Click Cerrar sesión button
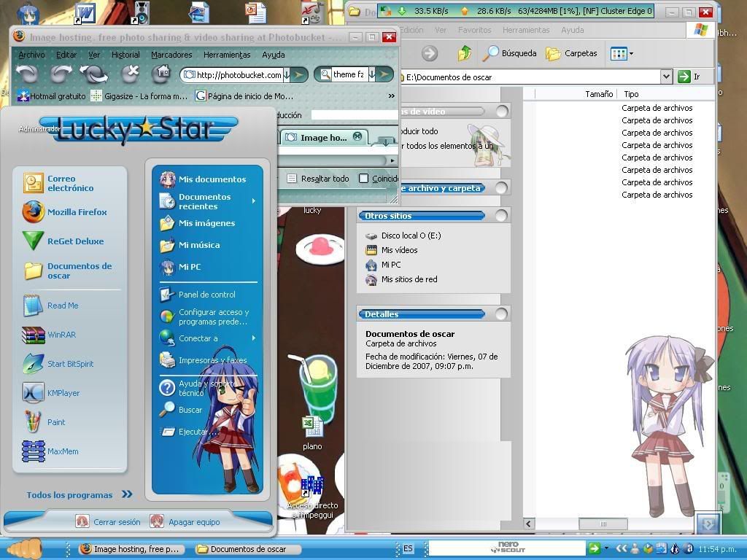This screenshot has height=560, width=747. (x=108, y=522)
